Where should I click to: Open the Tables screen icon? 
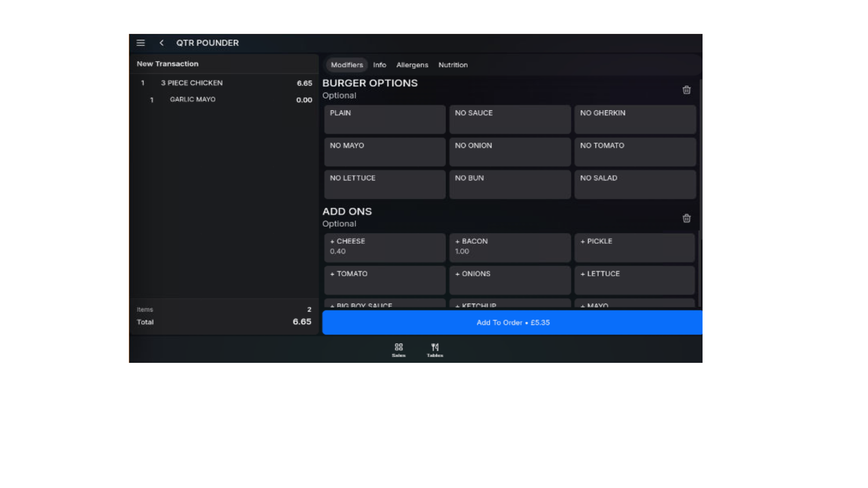[x=435, y=350]
